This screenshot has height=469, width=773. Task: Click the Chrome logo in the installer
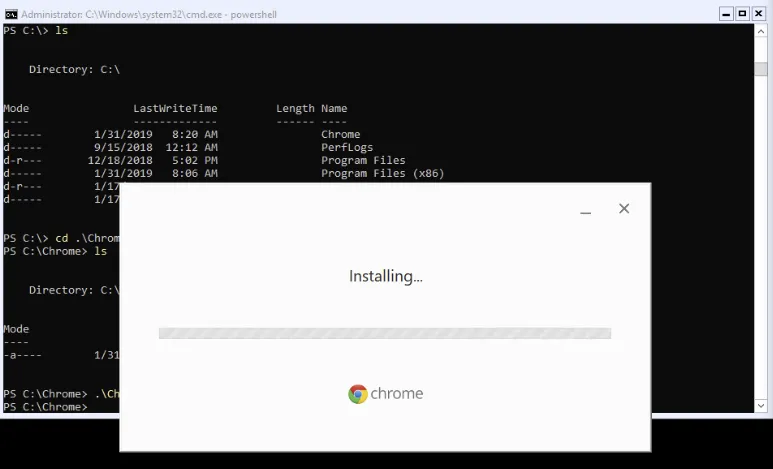358,394
